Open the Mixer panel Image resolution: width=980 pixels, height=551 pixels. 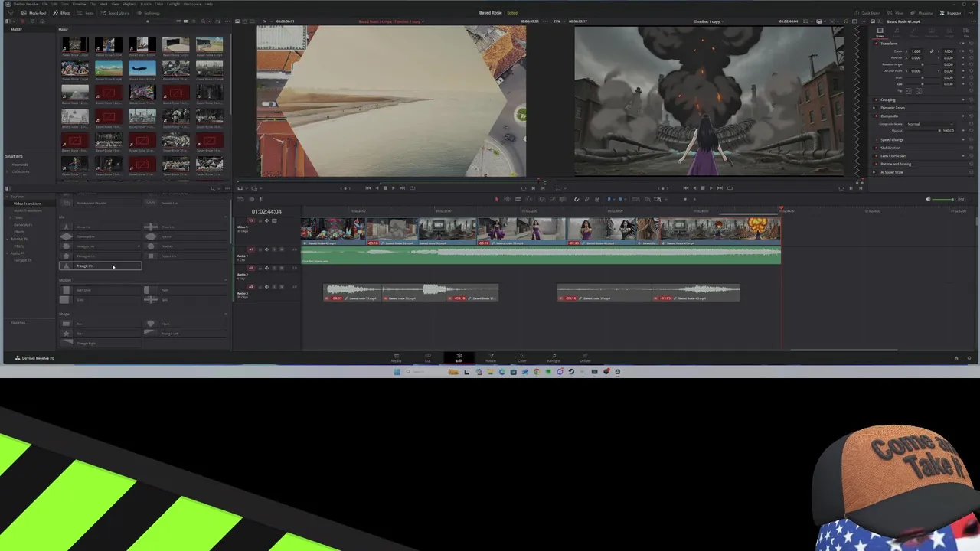point(896,13)
